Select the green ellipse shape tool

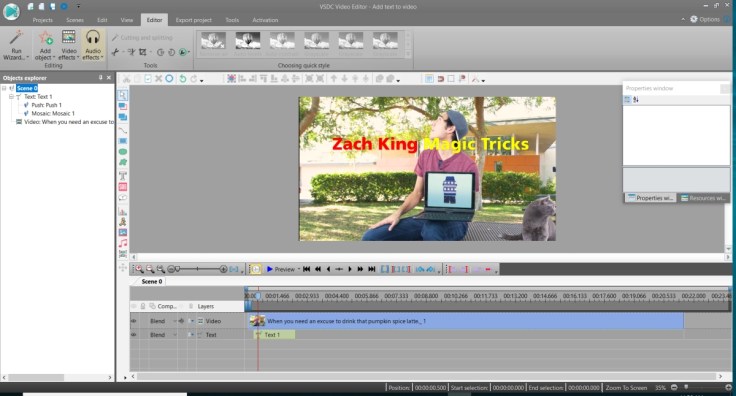(x=123, y=152)
